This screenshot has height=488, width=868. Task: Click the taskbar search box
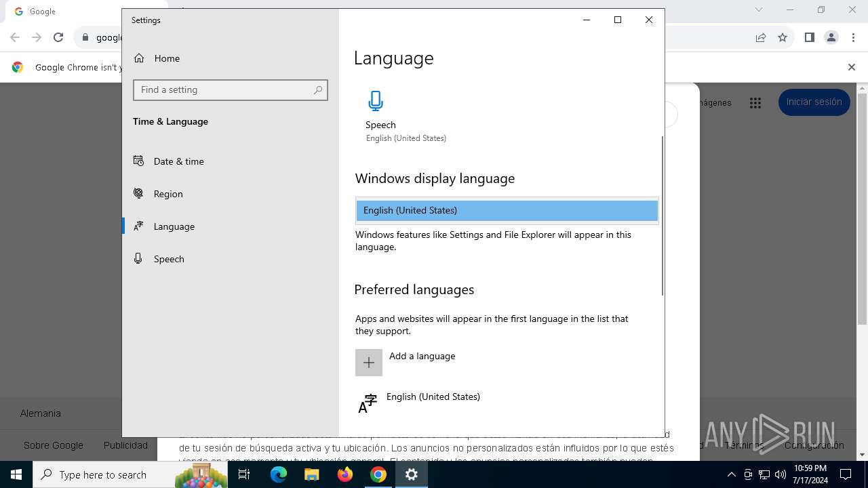pyautogui.click(x=130, y=474)
